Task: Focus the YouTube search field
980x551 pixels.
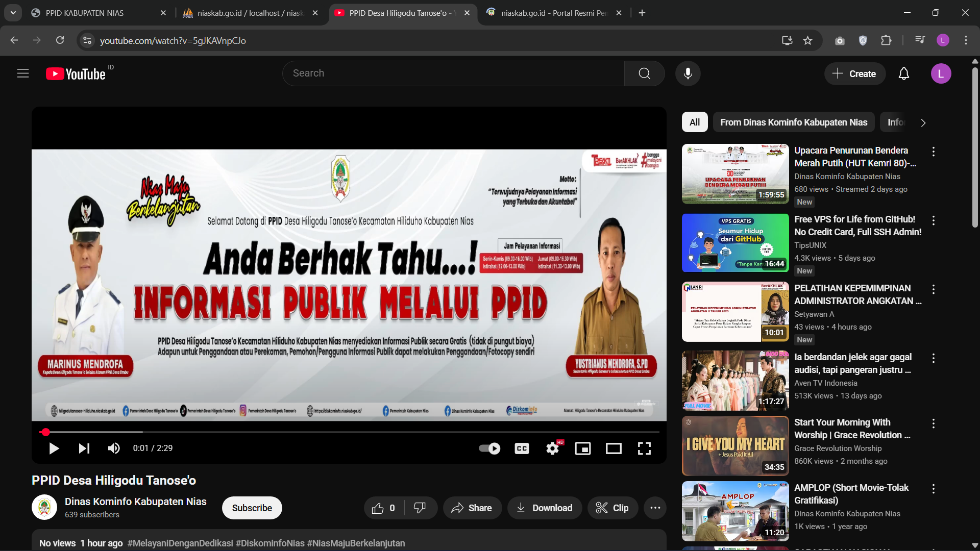Action: coord(453,73)
